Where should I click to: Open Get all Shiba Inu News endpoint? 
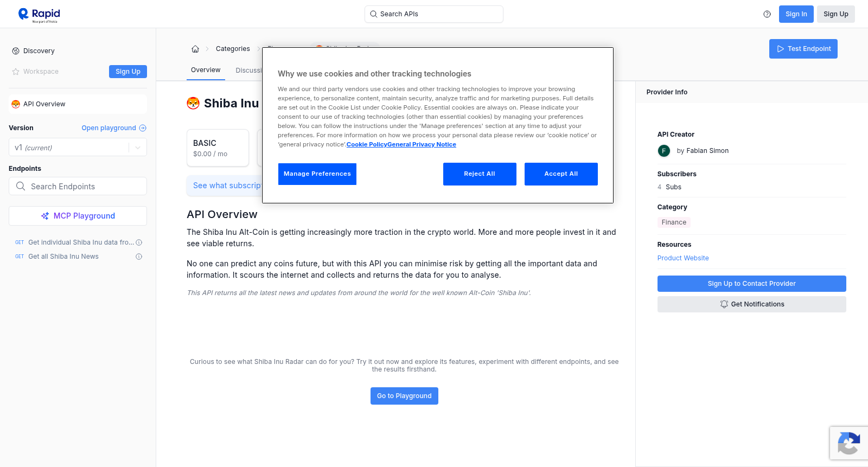tap(63, 257)
